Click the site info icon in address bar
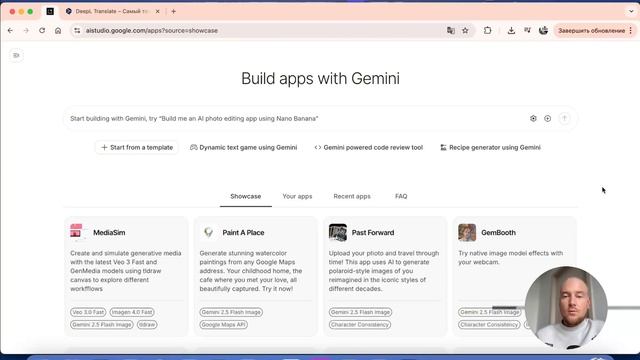The height and width of the screenshot is (360, 640). pos(77,31)
